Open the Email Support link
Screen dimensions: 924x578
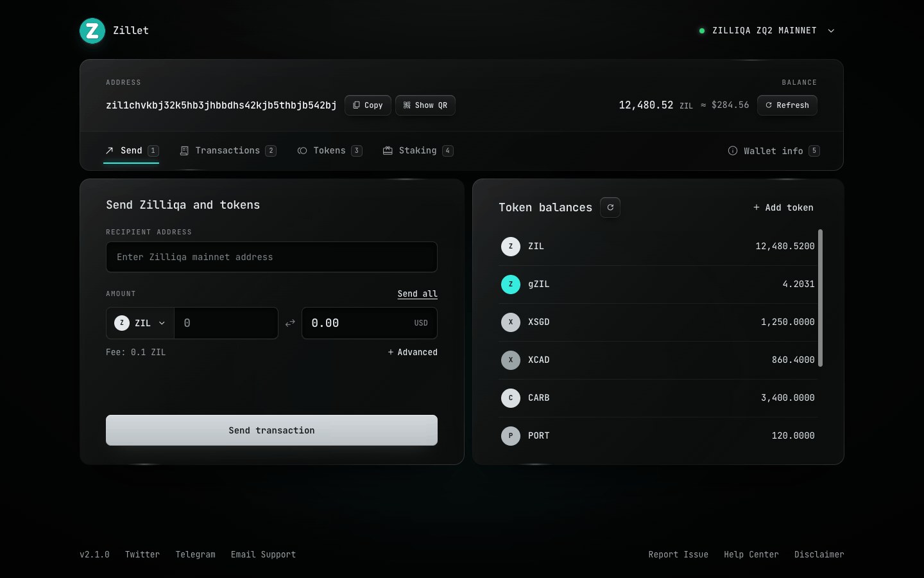pos(263,554)
